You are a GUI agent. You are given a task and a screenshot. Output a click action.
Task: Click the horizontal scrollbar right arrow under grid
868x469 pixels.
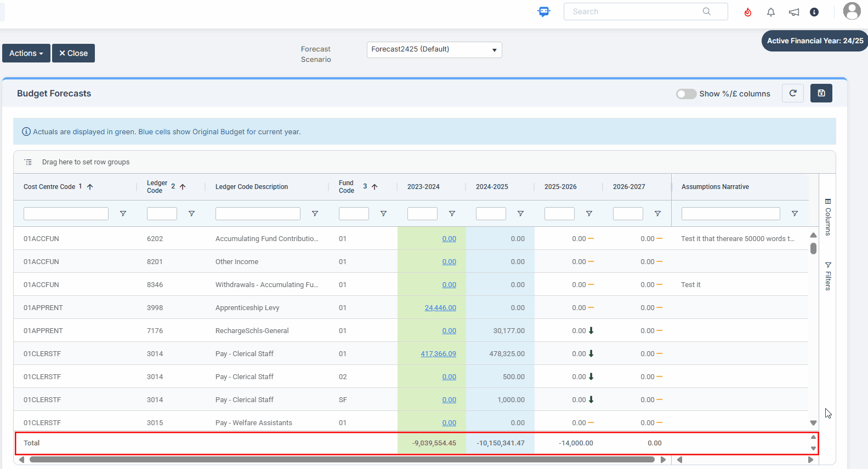[x=663, y=460]
